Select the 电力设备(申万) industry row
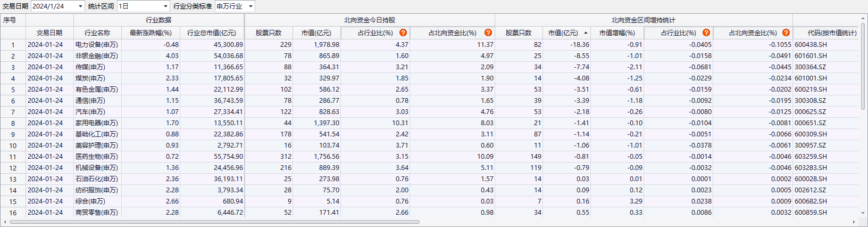This screenshot has height=227, width=868. pos(97,45)
